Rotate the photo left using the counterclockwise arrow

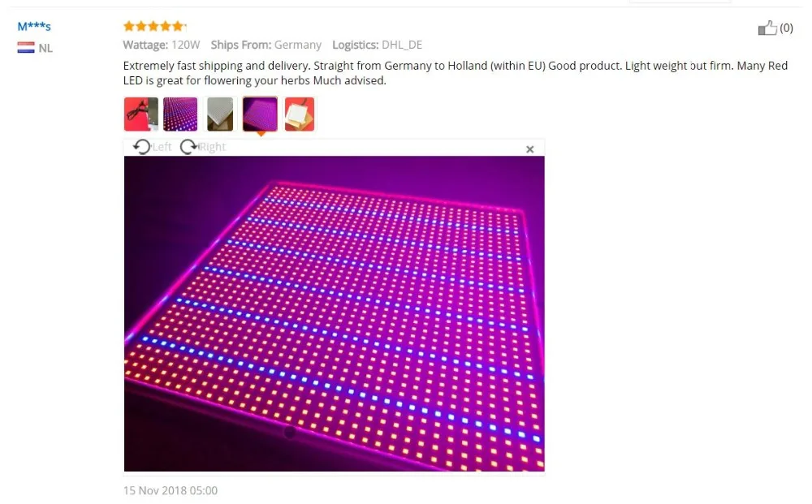coord(141,147)
